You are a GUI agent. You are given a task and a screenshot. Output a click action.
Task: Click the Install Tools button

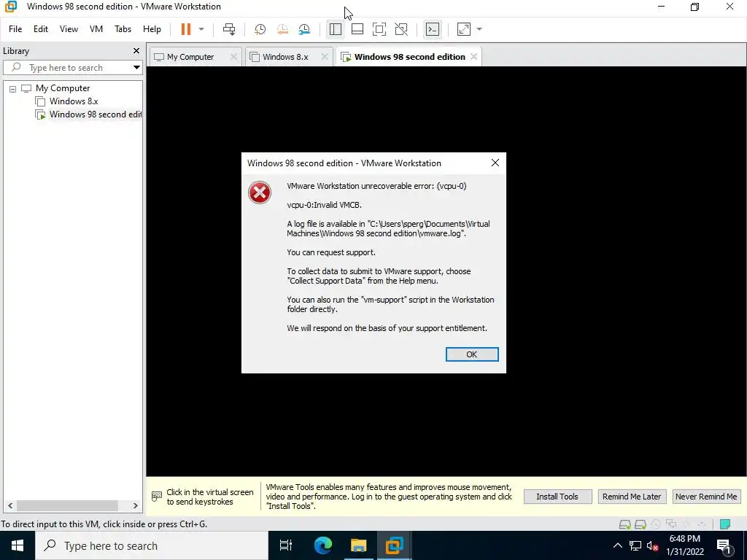tap(557, 497)
